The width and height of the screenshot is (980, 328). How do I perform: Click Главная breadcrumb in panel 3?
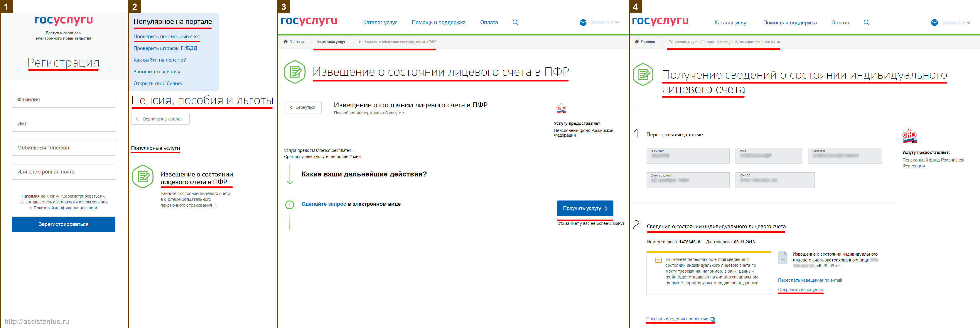point(296,42)
